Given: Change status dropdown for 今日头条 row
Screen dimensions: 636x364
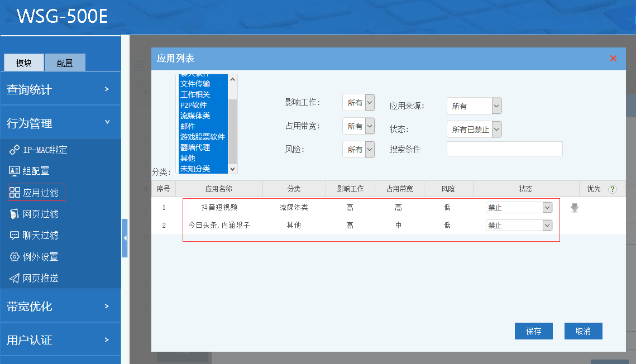Looking at the screenshot, I should tap(519, 226).
